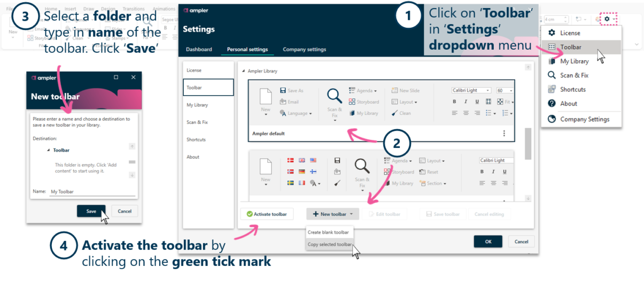Choose Toolbar in Settings dropdown menu
Image resolution: width=644 pixels, height=282 pixels.
pos(581,47)
